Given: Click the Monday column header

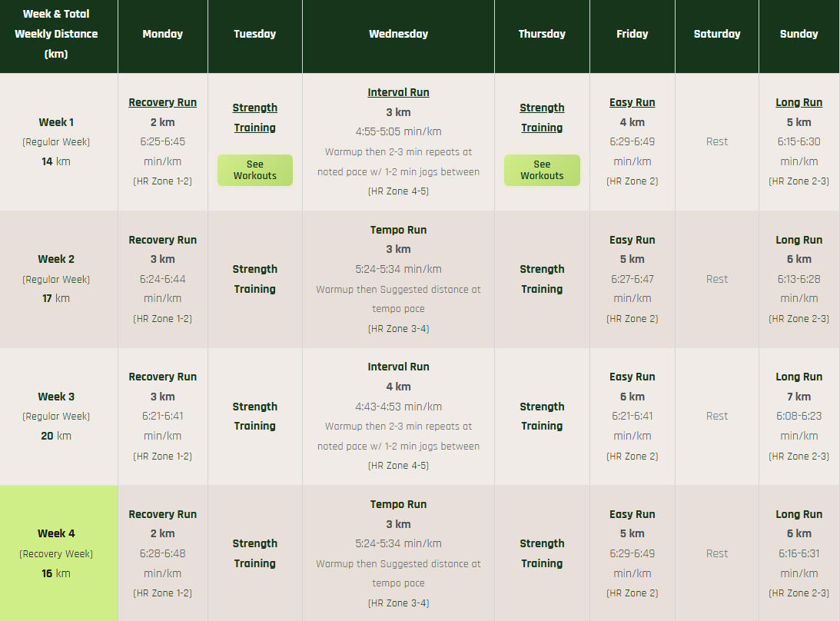Looking at the screenshot, I should tap(162, 33).
